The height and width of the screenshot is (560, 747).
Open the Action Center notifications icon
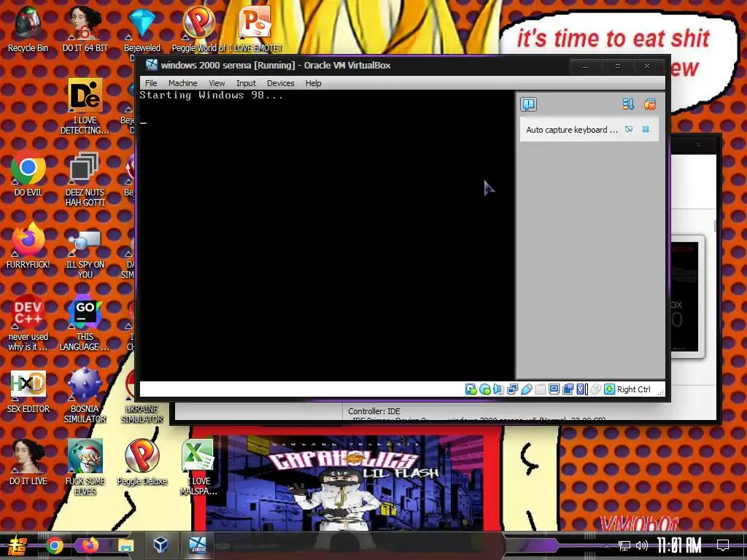[x=723, y=545]
